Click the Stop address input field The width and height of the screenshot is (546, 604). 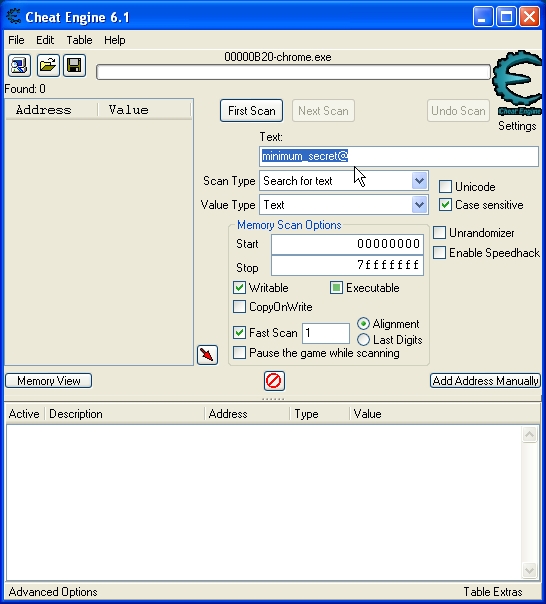pyautogui.click(x=347, y=265)
